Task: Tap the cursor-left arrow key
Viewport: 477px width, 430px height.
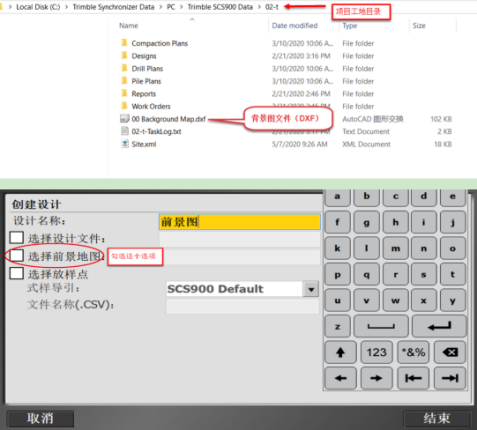Action: point(340,378)
